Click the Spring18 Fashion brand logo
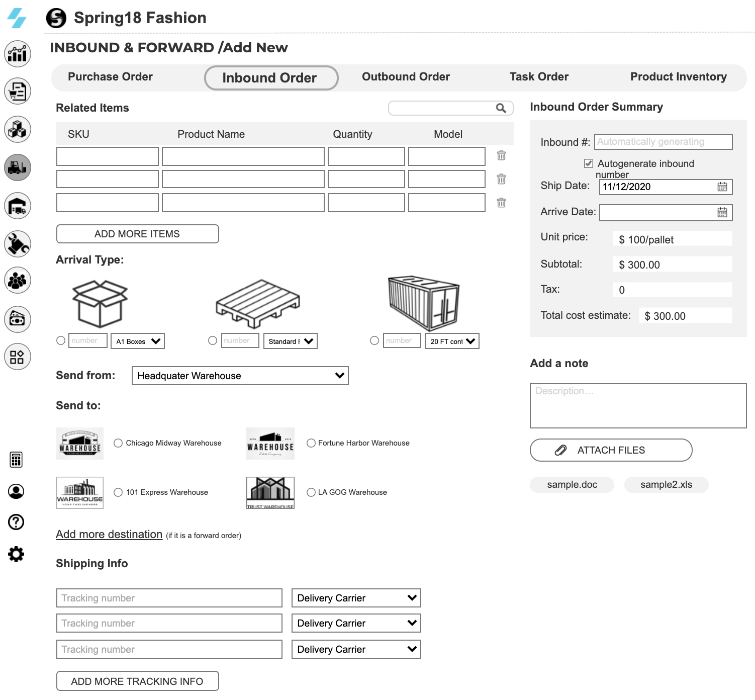The width and height of the screenshot is (755, 700). 56,18
